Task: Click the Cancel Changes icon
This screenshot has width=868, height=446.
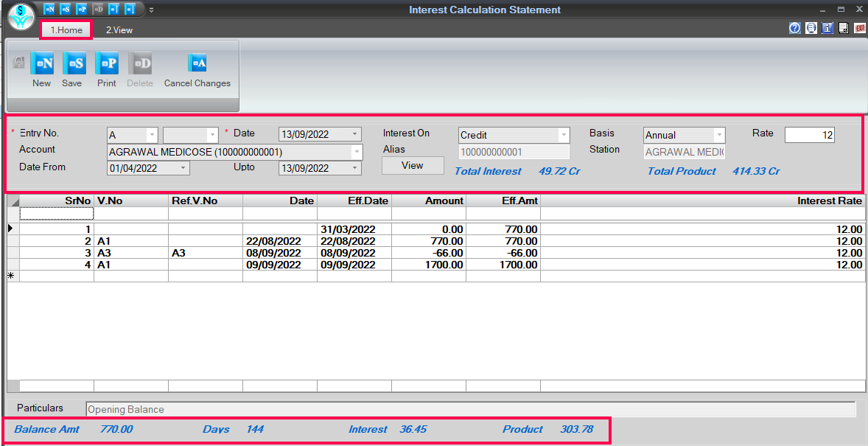Action: [197, 64]
